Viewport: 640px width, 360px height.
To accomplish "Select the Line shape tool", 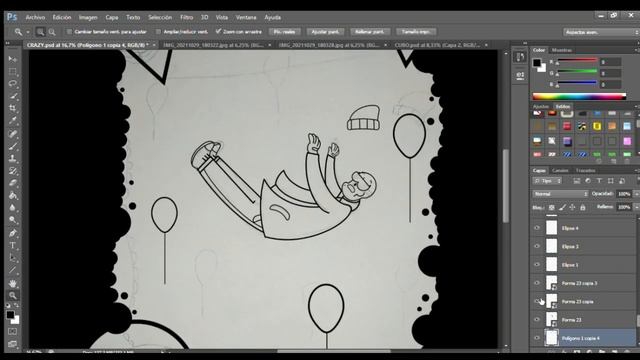I will coord(13,270).
